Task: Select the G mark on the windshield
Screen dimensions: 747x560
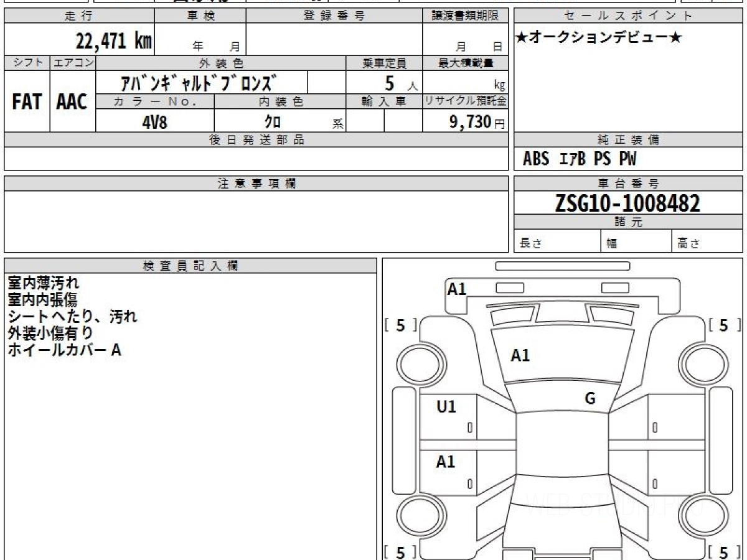Action: click(x=590, y=399)
